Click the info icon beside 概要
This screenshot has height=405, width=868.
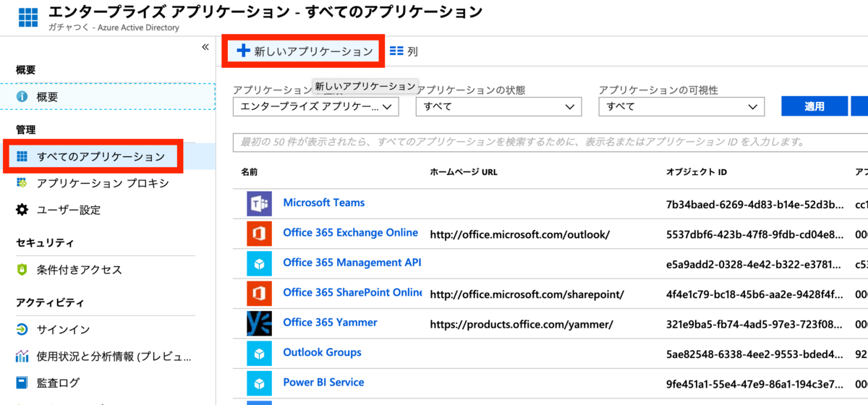click(x=22, y=97)
